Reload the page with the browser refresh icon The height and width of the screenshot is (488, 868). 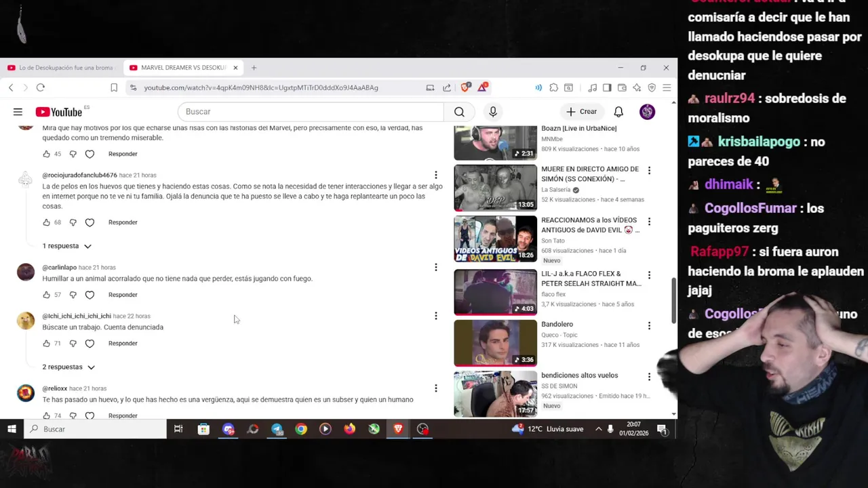pos(41,87)
